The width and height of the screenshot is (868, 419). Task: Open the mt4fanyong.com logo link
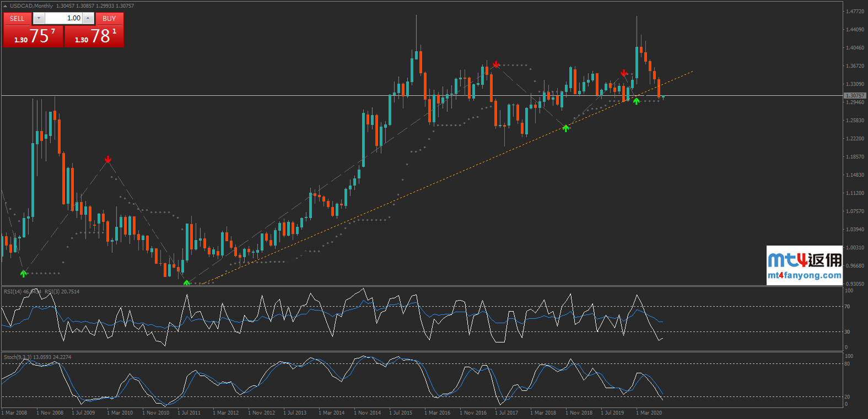point(804,265)
